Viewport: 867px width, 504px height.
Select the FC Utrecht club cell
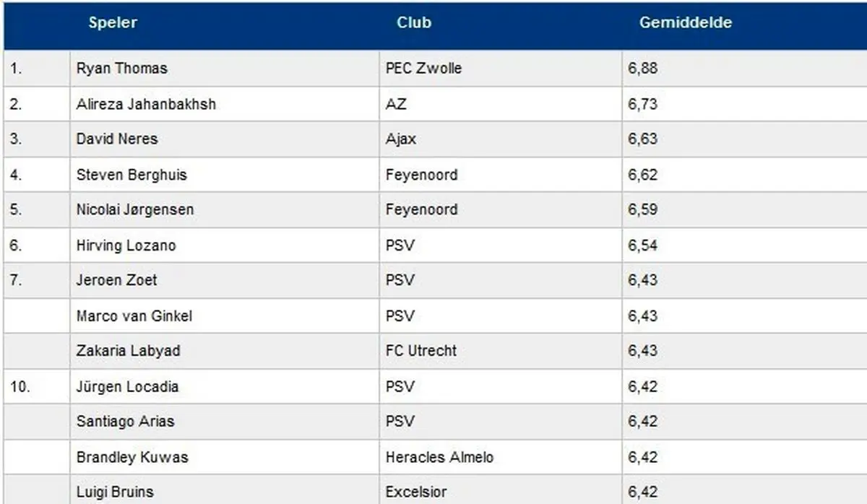(x=421, y=351)
